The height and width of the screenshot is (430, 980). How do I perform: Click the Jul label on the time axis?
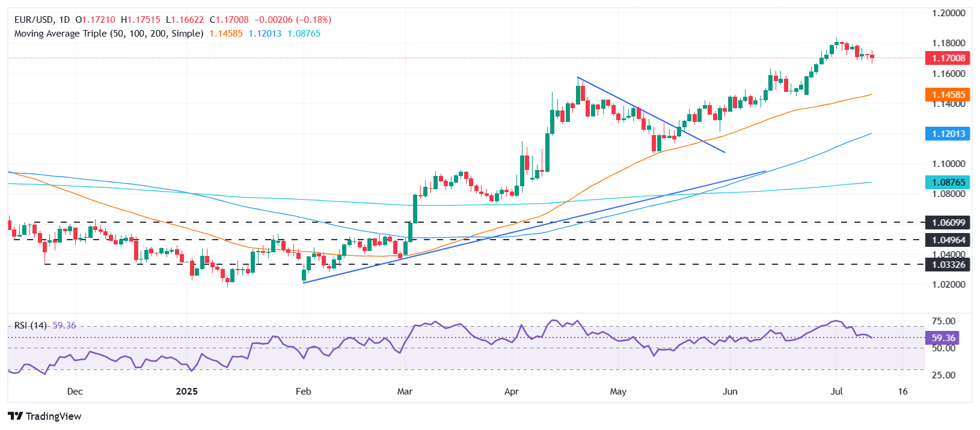(x=836, y=392)
